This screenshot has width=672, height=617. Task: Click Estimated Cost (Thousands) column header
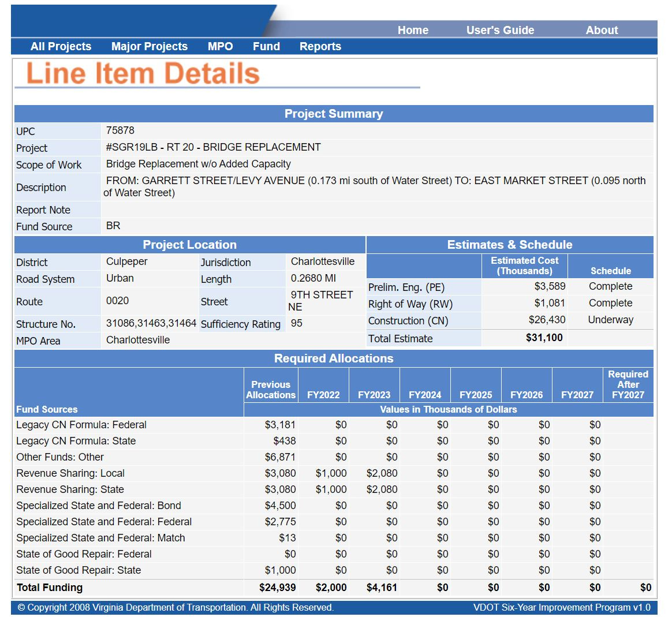point(525,266)
